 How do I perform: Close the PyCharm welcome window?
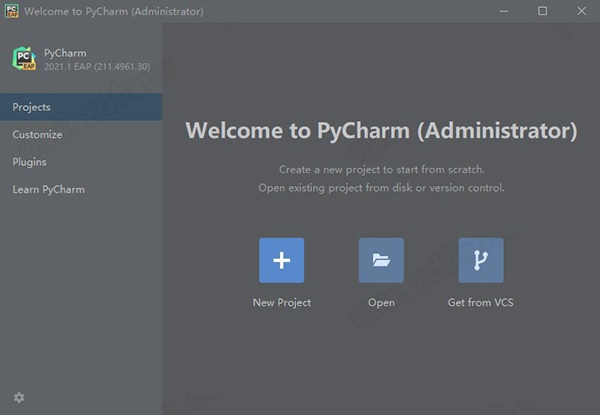(581, 11)
